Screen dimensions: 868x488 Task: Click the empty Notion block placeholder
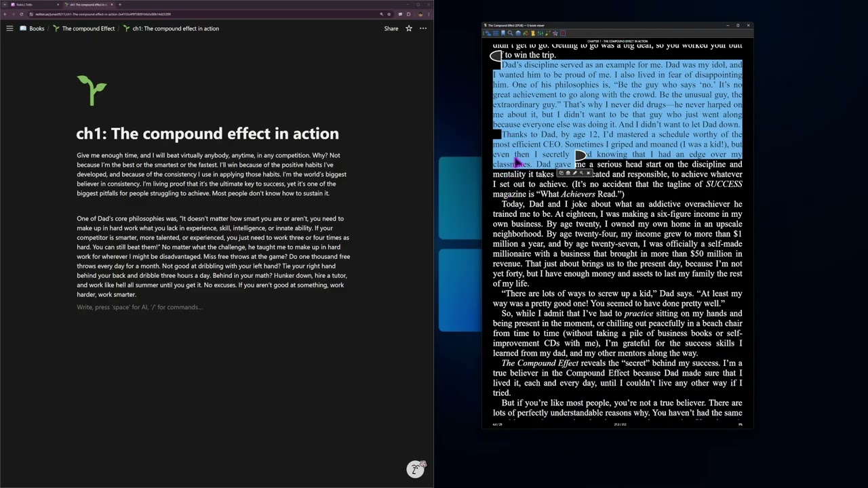140,307
